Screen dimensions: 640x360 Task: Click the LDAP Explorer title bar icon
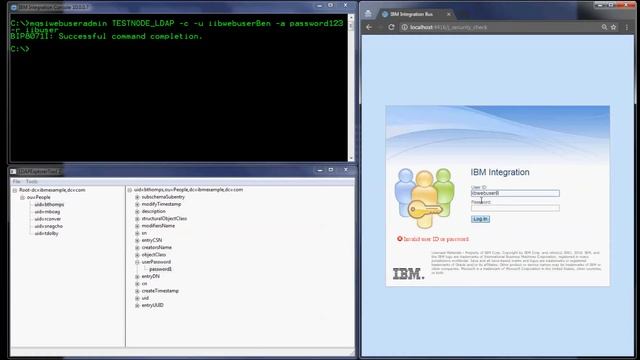pos(13,171)
